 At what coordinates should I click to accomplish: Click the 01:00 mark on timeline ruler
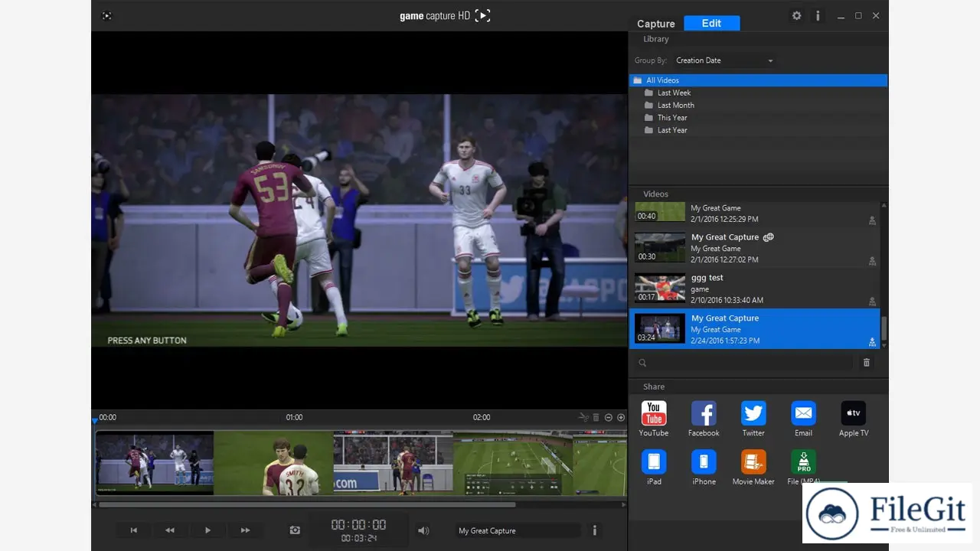[294, 417]
